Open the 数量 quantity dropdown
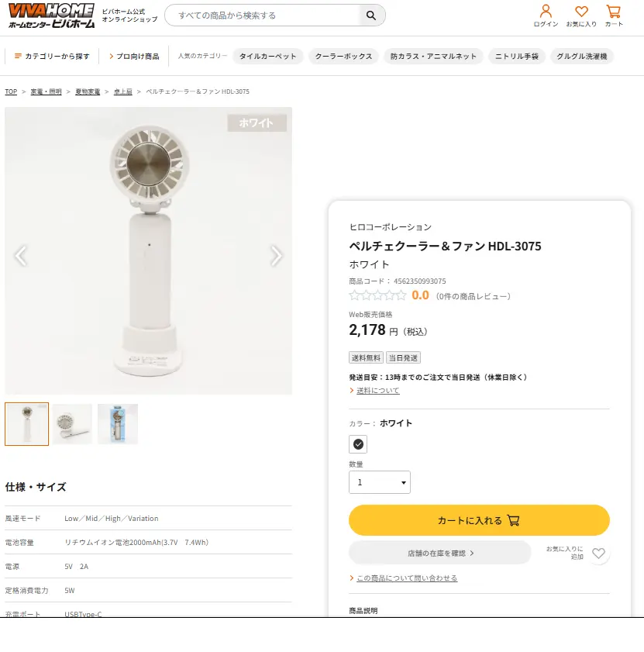 [x=379, y=482]
